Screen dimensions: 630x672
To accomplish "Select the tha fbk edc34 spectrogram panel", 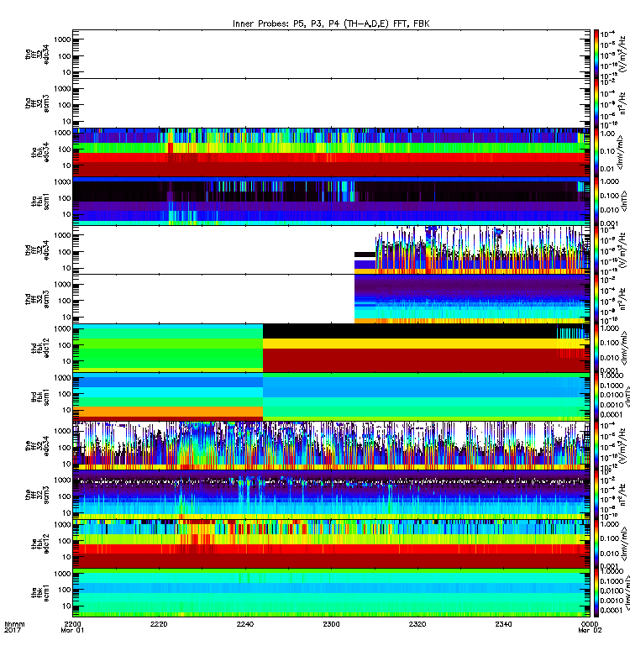I will [x=331, y=152].
